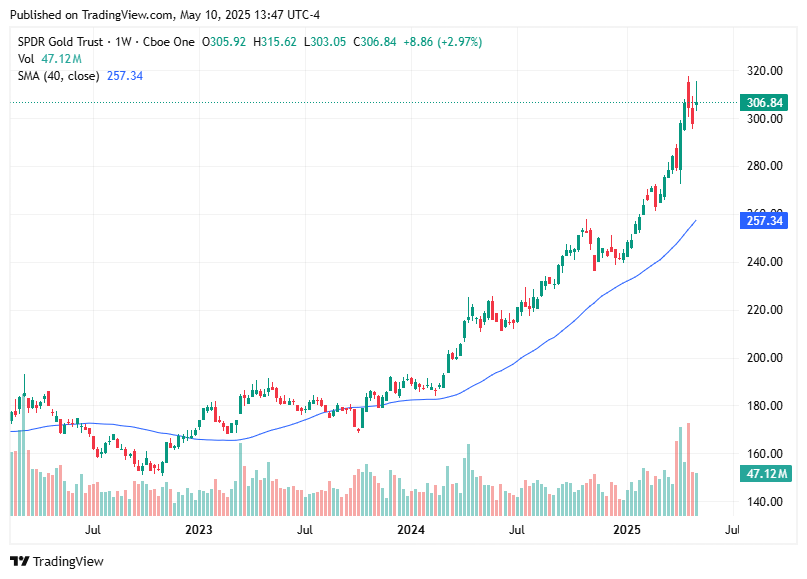The height and width of the screenshot is (579, 807).
Task: Click the 2025 time axis label
Action: click(x=627, y=530)
